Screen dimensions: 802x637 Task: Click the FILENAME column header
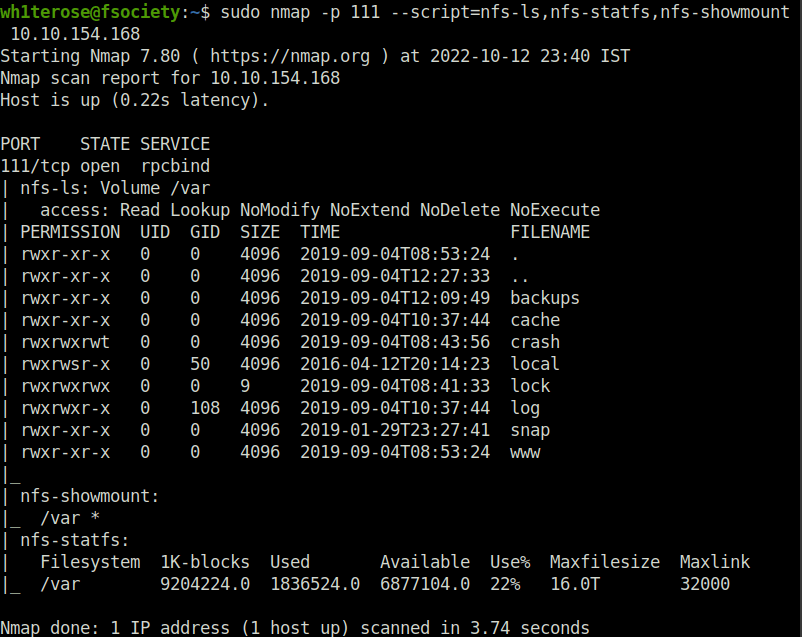tap(550, 232)
